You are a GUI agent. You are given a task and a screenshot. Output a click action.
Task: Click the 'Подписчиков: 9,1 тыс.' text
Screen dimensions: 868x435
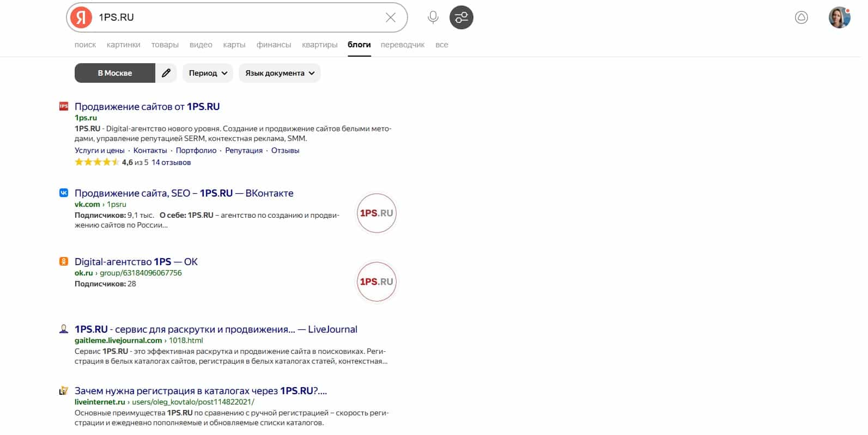pyautogui.click(x=114, y=215)
